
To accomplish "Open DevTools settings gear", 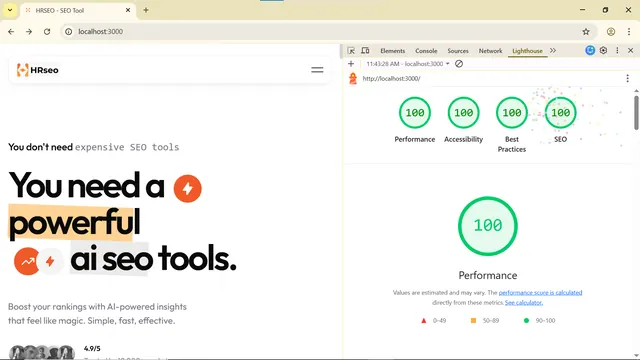I will click(603, 50).
